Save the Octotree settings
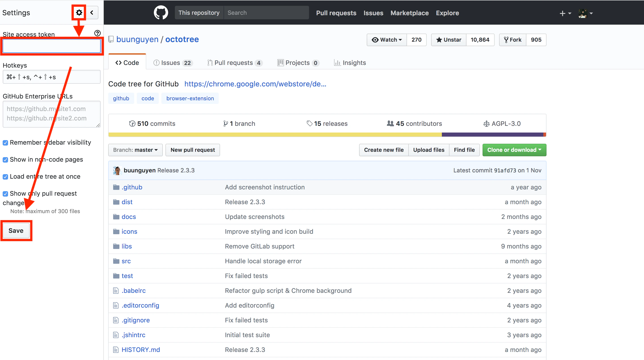644x360 pixels. click(x=16, y=230)
